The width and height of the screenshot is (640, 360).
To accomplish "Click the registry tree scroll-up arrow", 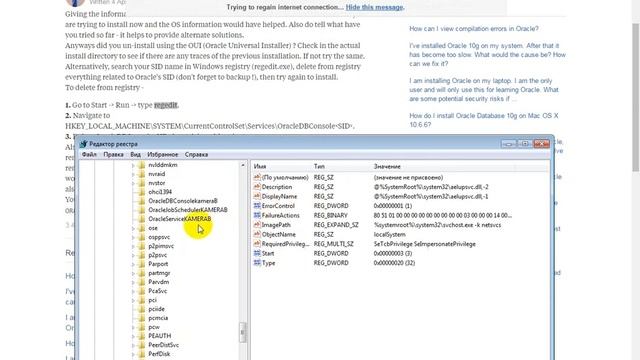I will pyautogui.click(x=243, y=165).
